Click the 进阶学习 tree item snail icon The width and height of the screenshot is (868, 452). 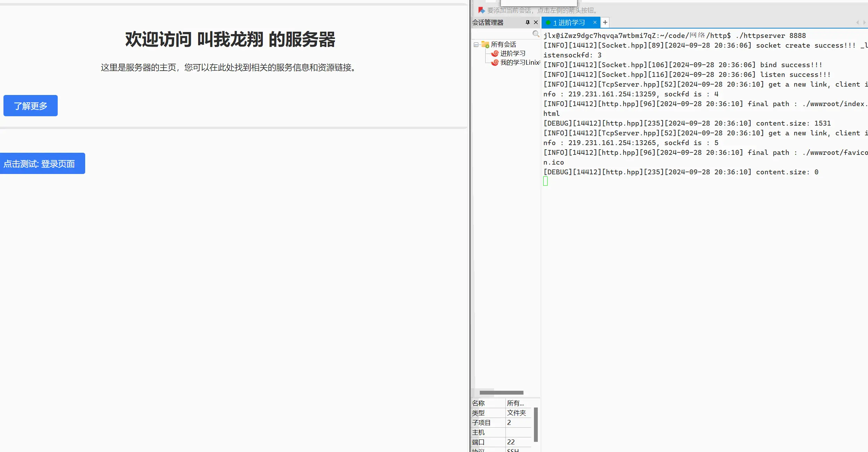click(x=495, y=54)
